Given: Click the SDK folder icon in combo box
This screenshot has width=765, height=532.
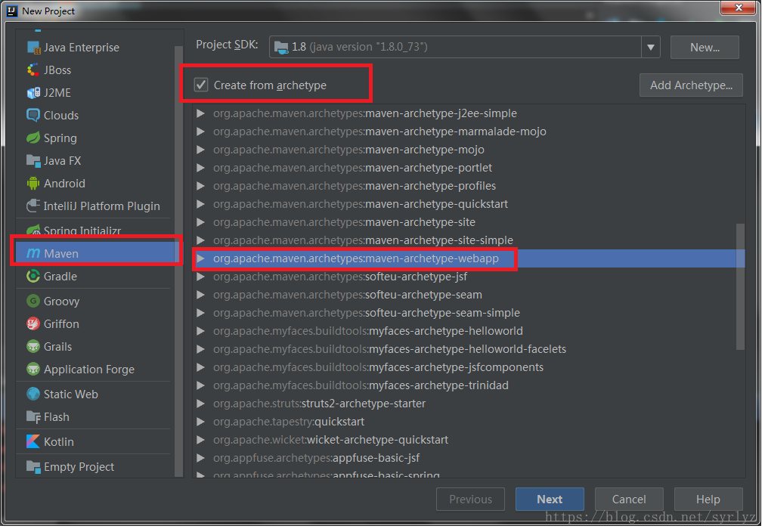Looking at the screenshot, I should pyautogui.click(x=281, y=48).
